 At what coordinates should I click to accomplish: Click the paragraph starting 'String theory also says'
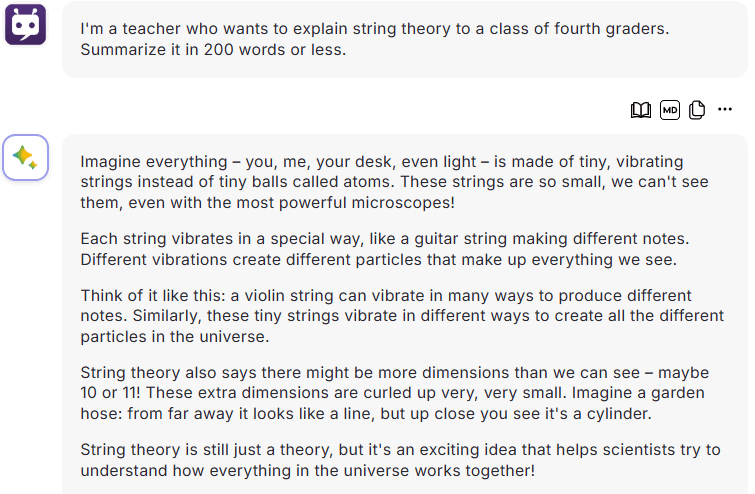click(x=394, y=393)
